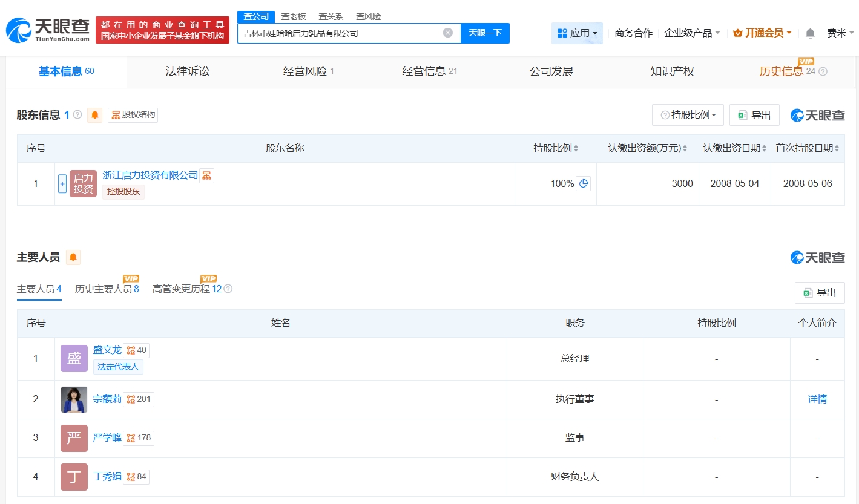859x504 pixels.
Task: Expand the 浙江启力投资有限公司 shareholder row
Action: tap(62, 184)
